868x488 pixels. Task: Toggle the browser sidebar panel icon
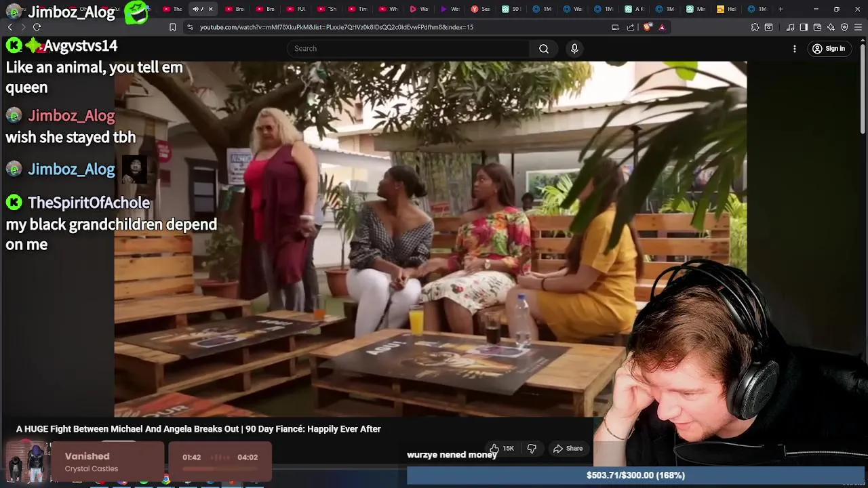point(804,27)
